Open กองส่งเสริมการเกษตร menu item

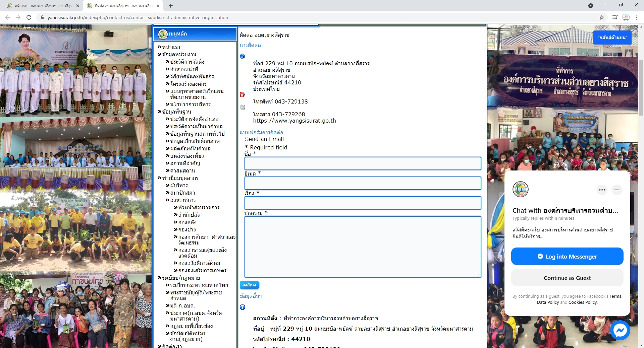click(202, 270)
